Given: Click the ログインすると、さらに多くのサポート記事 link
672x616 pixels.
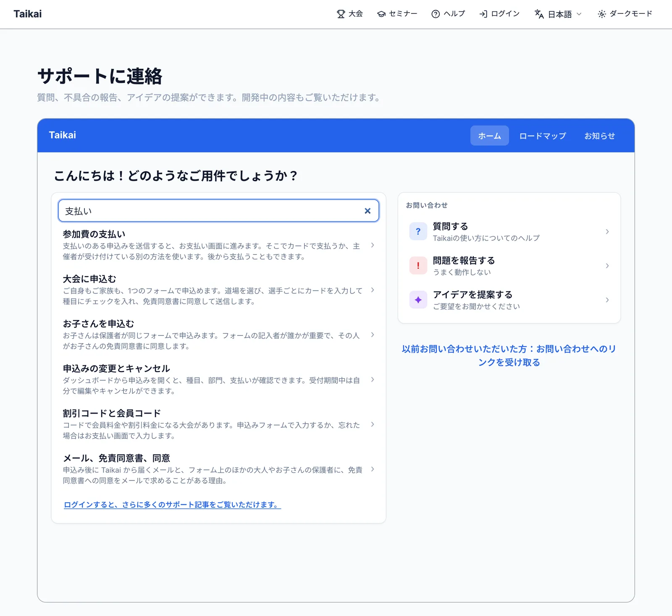Looking at the screenshot, I should (172, 505).
